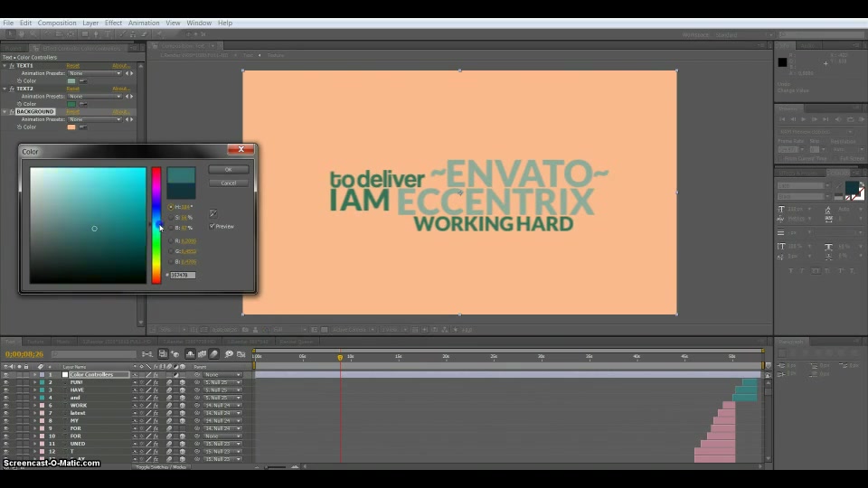Open Parent dropdown for Color Controllers layer
868x488 pixels.
(222, 374)
